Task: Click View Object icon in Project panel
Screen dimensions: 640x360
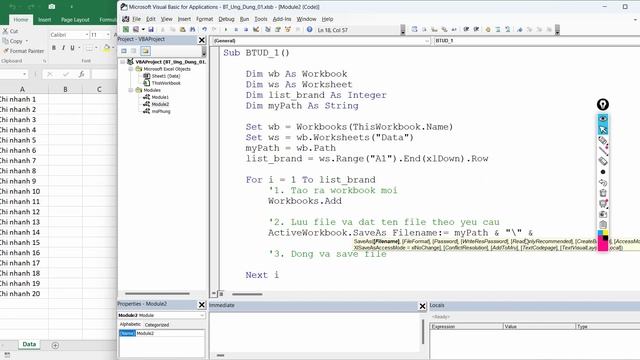Action: [134, 51]
